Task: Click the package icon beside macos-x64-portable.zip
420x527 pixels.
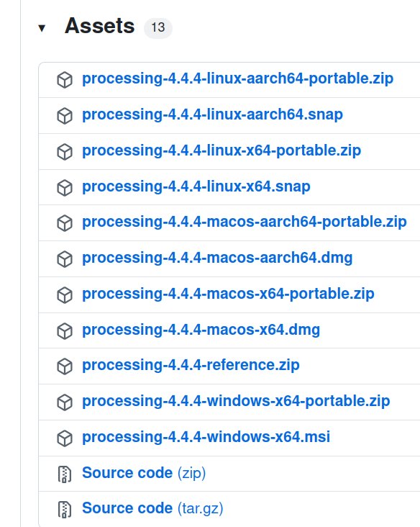Action: click(x=65, y=295)
